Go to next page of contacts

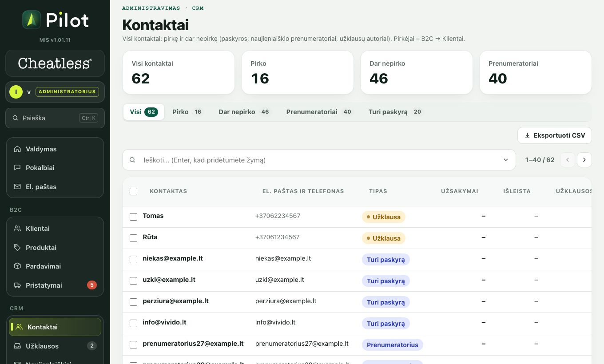[584, 160]
